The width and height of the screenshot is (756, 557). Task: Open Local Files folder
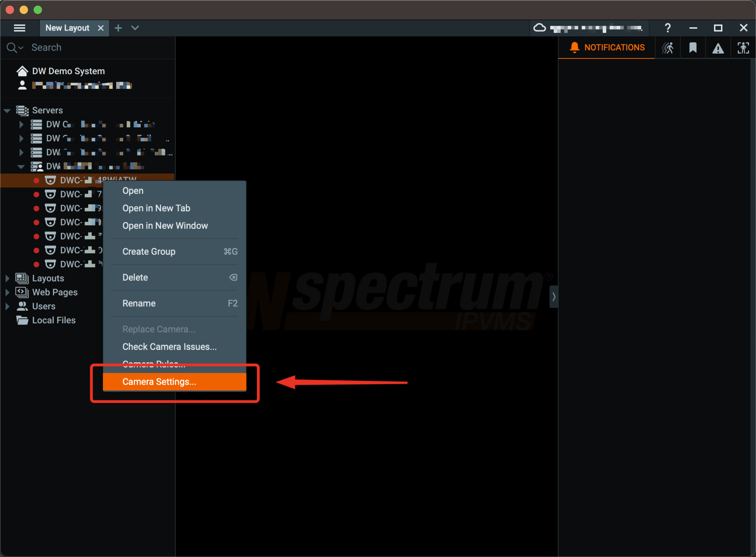54,320
